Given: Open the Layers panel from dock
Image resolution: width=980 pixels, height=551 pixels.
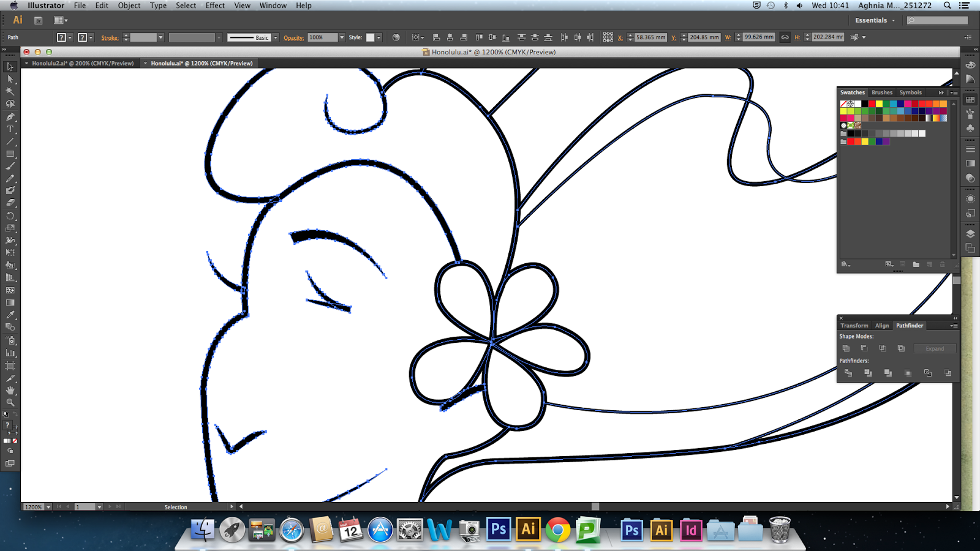Looking at the screenshot, I should coord(970,234).
